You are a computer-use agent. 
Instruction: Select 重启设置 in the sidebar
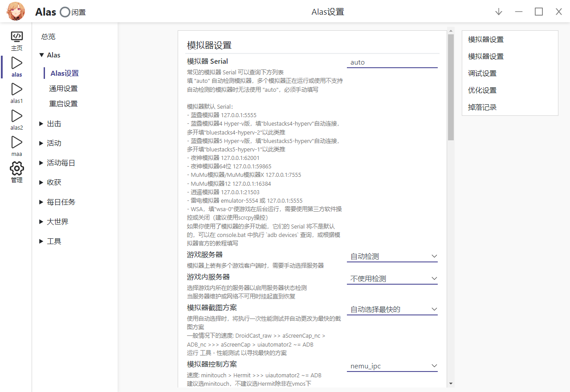(63, 104)
